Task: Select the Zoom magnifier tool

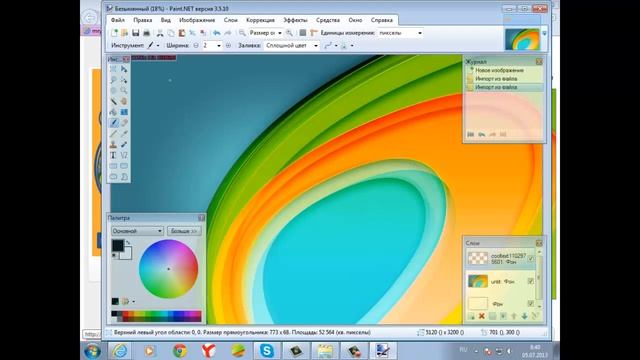Action: coord(124,90)
